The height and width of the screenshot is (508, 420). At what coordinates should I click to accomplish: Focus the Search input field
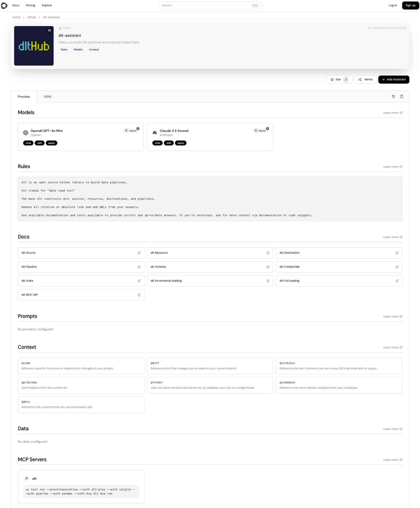210,5
